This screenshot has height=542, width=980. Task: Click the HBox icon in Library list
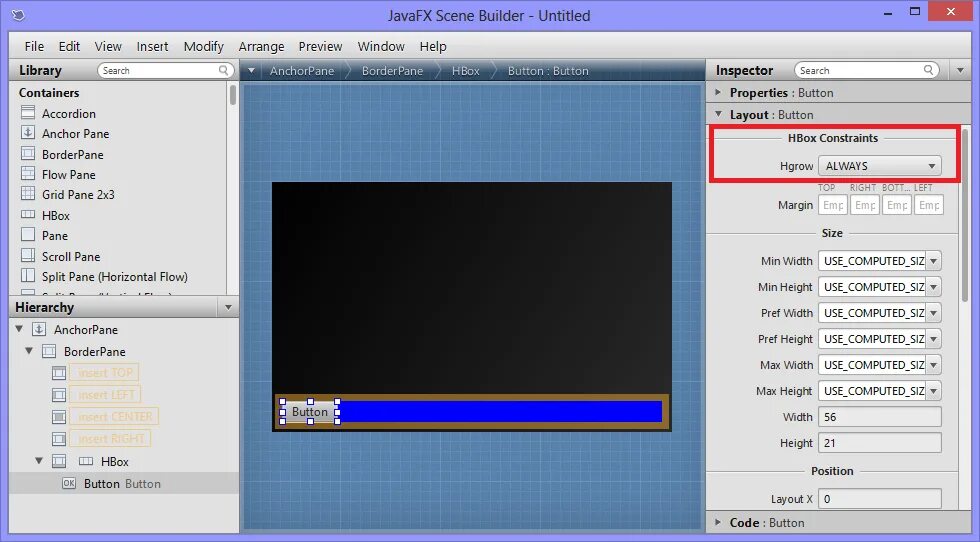(28, 214)
